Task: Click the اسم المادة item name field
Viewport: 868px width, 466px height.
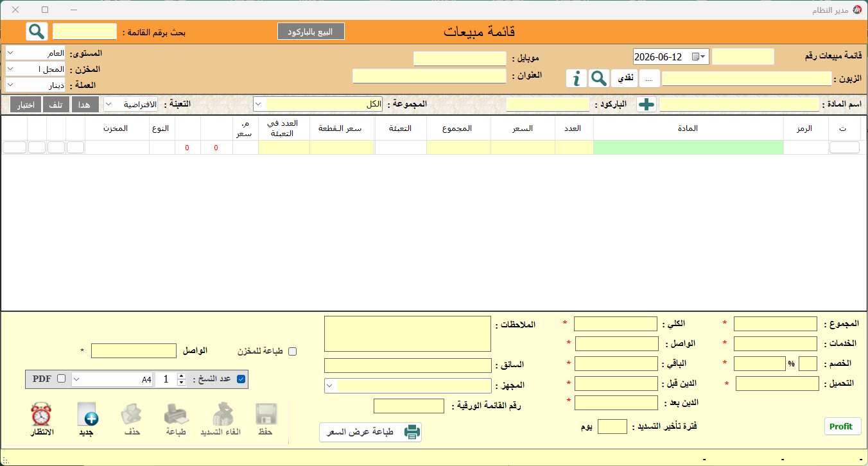Action: [x=740, y=105]
